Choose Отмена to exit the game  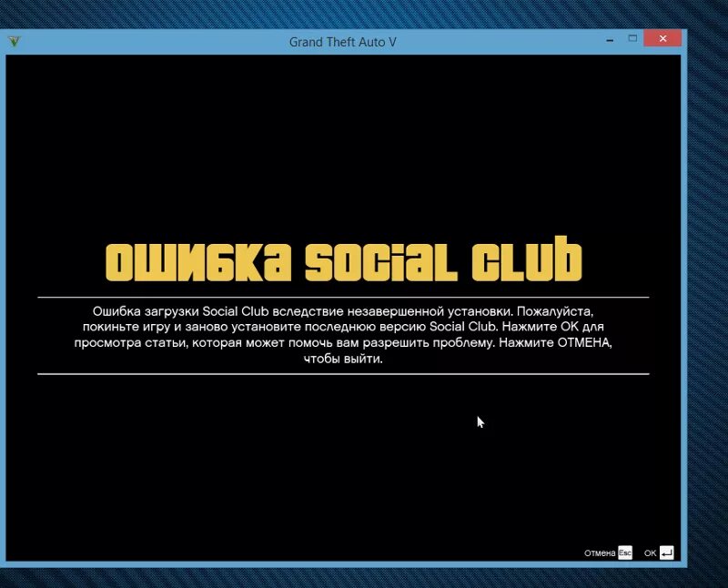coord(600,553)
